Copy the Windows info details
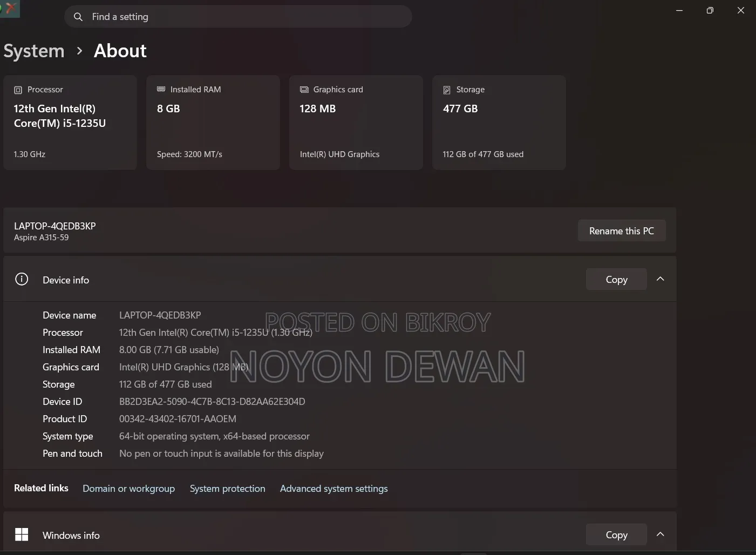The width and height of the screenshot is (756, 555). pos(616,534)
